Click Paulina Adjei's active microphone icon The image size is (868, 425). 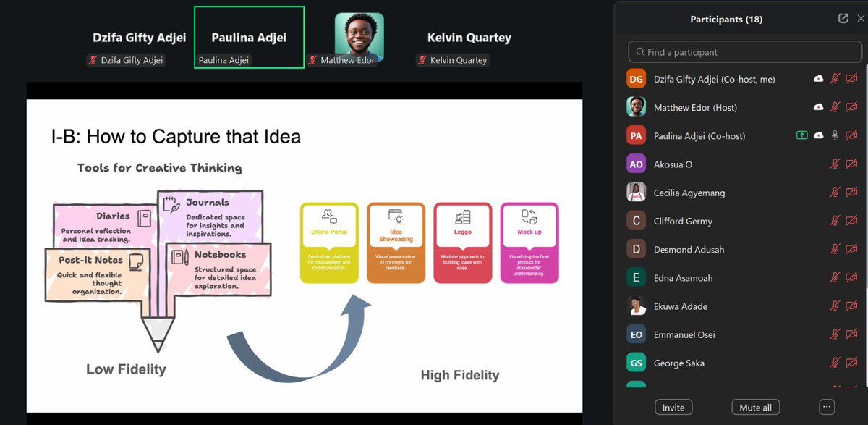[835, 135]
